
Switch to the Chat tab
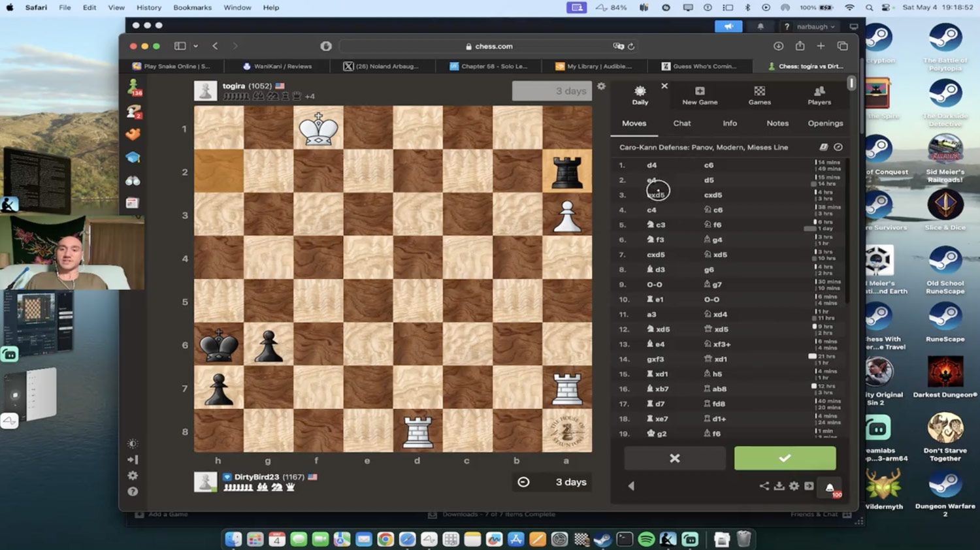[681, 123]
